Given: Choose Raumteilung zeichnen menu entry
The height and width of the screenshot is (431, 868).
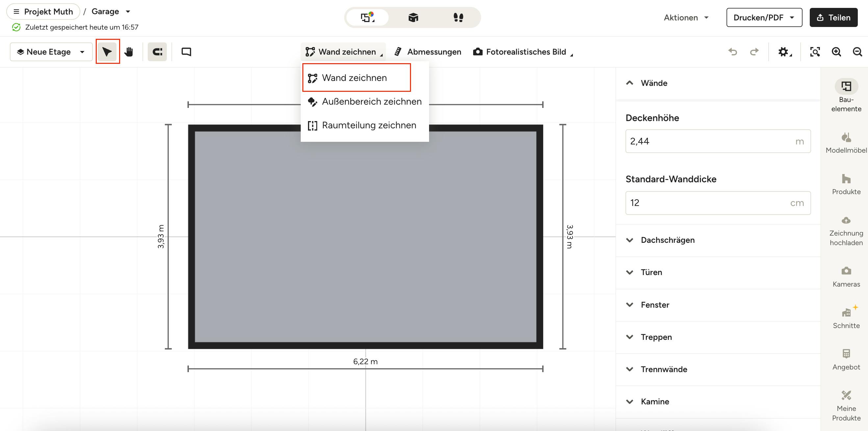Looking at the screenshot, I should pos(365,125).
